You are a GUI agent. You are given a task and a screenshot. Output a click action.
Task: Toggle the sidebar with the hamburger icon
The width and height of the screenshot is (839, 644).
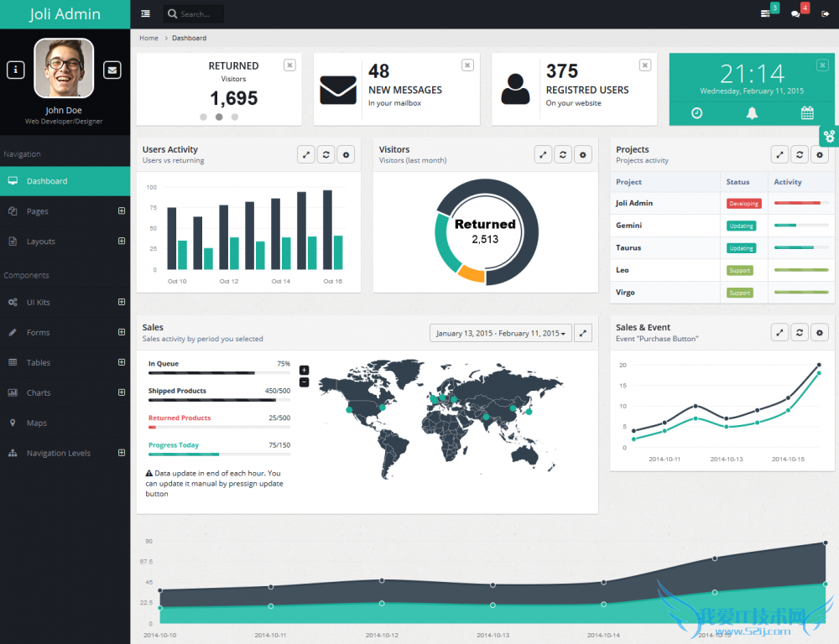[x=144, y=13]
